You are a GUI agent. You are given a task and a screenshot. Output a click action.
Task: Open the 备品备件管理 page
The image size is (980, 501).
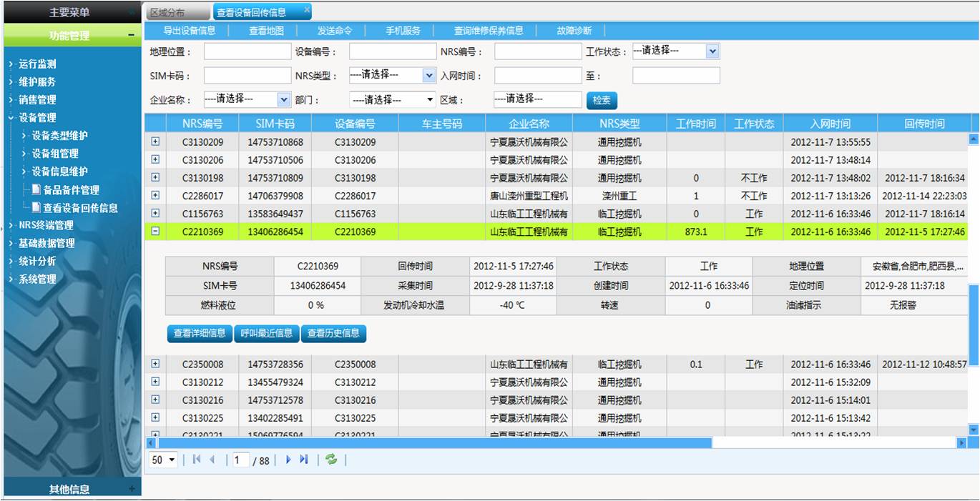coord(71,190)
